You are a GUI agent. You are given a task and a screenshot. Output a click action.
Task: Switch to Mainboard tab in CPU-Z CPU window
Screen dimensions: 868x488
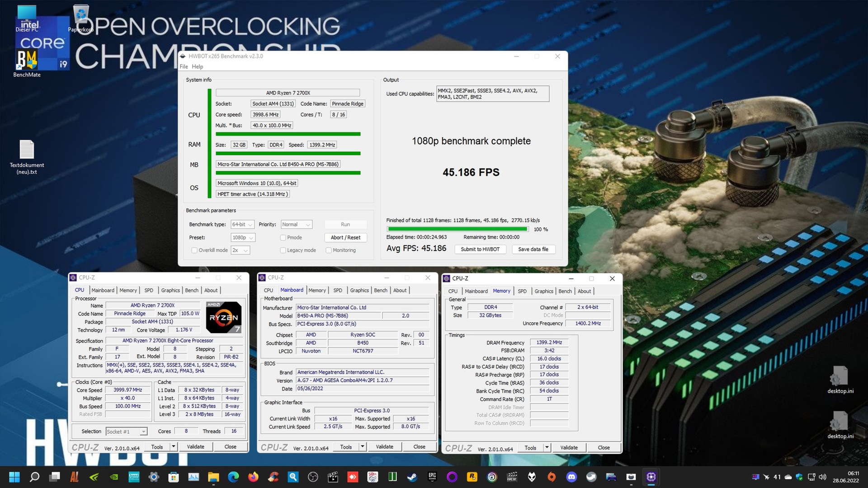tap(103, 291)
